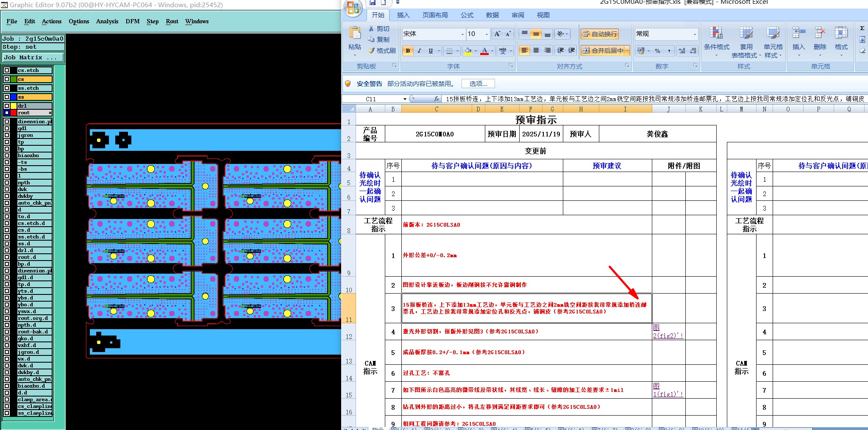The width and height of the screenshot is (868, 430).
Task: Click the Middle Align icon
Action: [x=536, y=33]
